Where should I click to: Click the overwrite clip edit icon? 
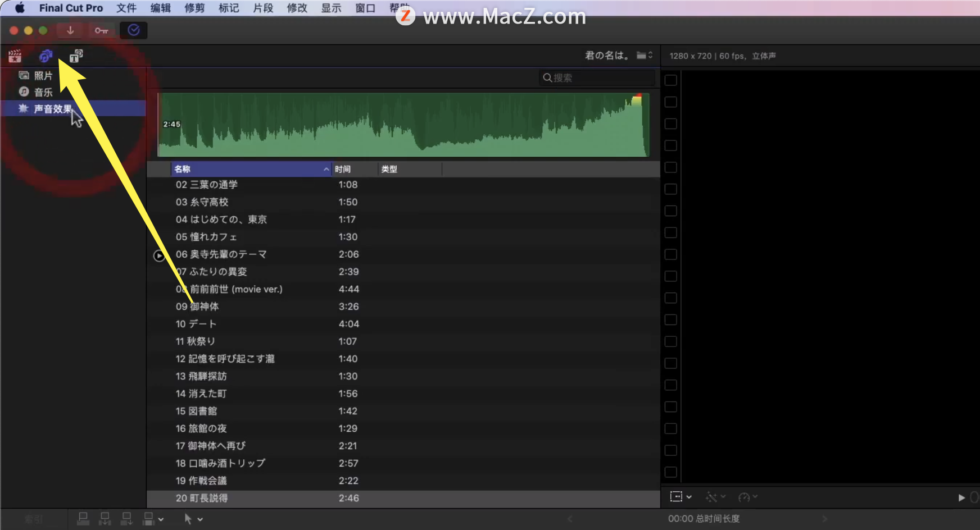coord(148,519)
